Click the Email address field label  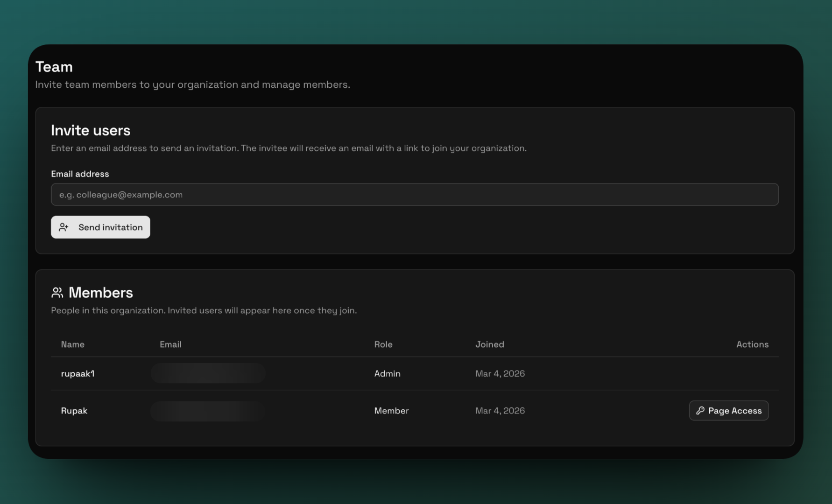(x=80, y=174)
